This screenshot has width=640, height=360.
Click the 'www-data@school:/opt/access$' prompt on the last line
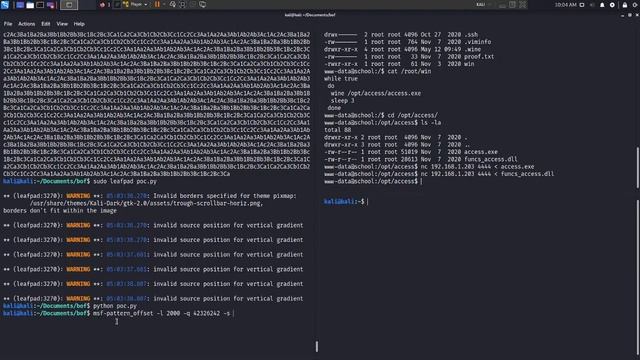tap(371, 181)
